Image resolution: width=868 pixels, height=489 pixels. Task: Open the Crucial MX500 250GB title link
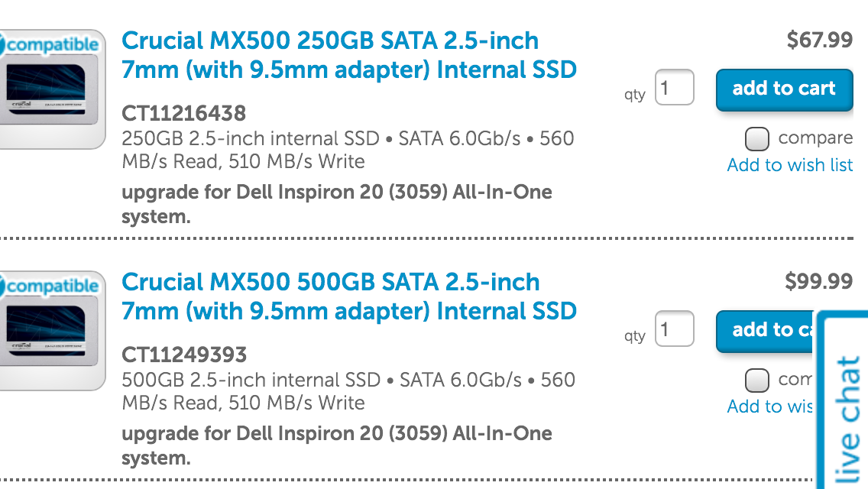click(348, 55)
